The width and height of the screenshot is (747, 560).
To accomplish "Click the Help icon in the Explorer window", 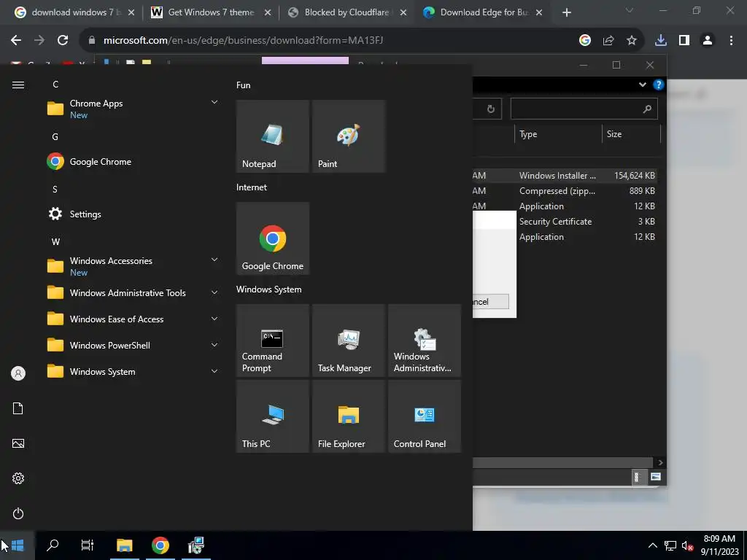I will [659, 85].
